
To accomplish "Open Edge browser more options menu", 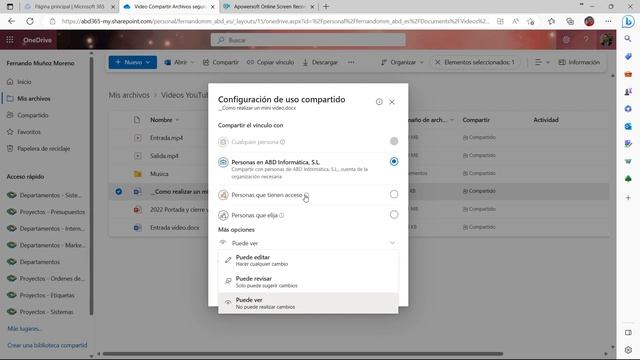I will pyautogui.click(x=609, y=21).
